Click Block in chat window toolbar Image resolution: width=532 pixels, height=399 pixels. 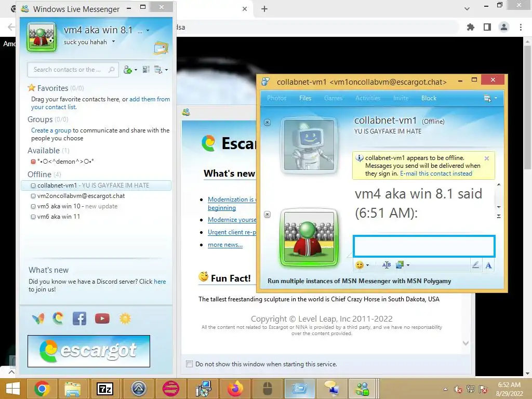429,98
